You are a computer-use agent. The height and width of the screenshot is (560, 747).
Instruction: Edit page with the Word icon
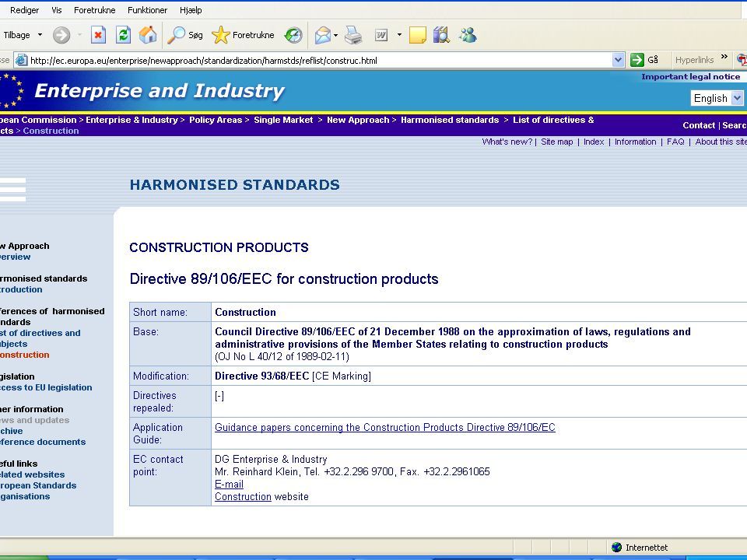pyautogui.click(x=381, y=35)
